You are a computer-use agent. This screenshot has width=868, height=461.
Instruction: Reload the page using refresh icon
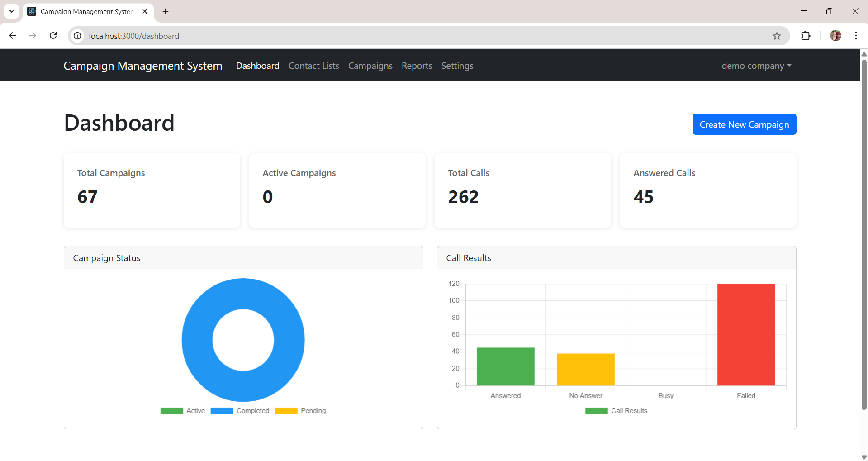coord(53,36)
